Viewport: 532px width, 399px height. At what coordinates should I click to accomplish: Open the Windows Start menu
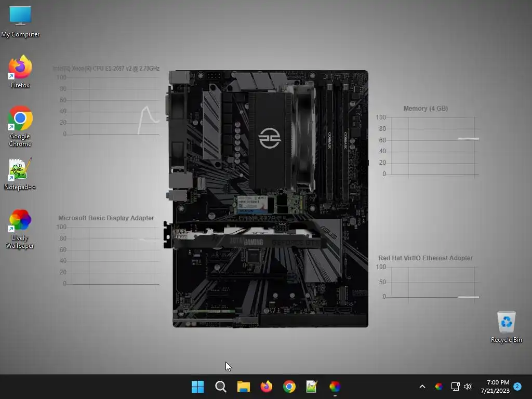197,387
